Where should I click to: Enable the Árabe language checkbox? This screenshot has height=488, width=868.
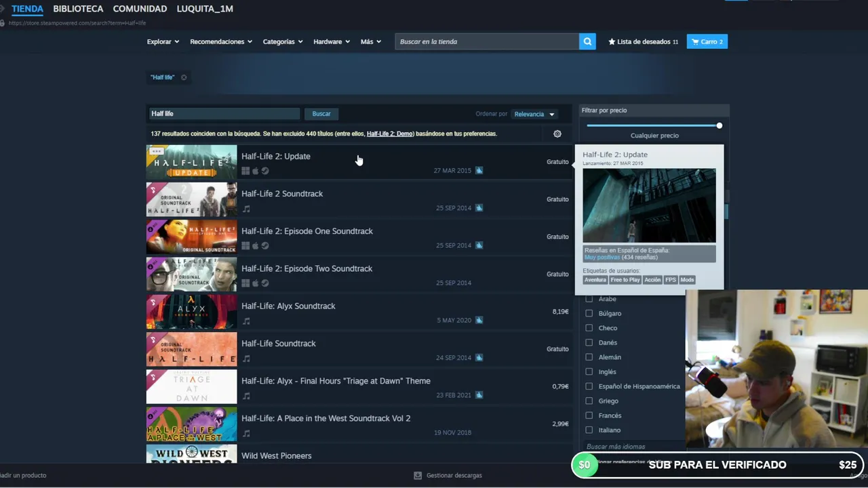pos(589,299)
